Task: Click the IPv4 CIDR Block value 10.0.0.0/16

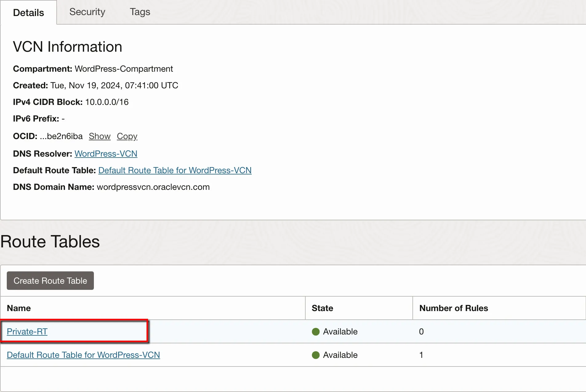Action: pos(107,102)
